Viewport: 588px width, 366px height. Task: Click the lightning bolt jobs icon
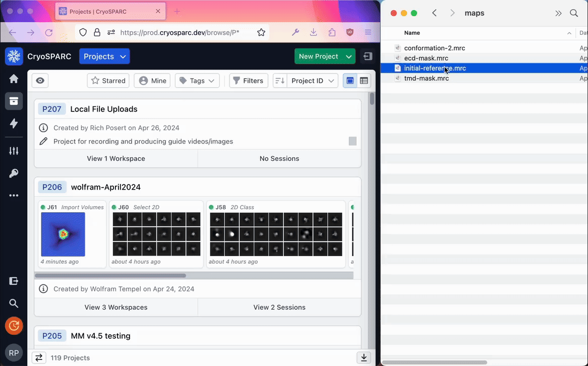14,124
